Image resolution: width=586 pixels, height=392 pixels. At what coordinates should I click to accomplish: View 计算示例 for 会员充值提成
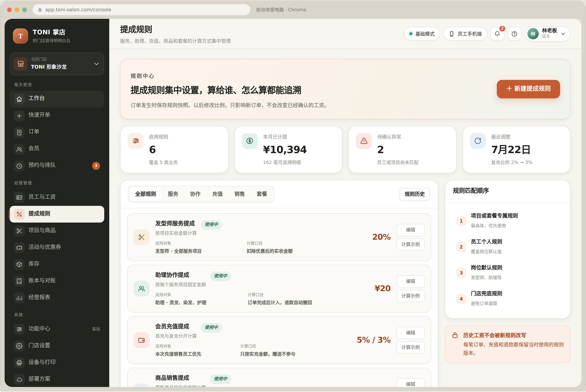coord(410,347)
